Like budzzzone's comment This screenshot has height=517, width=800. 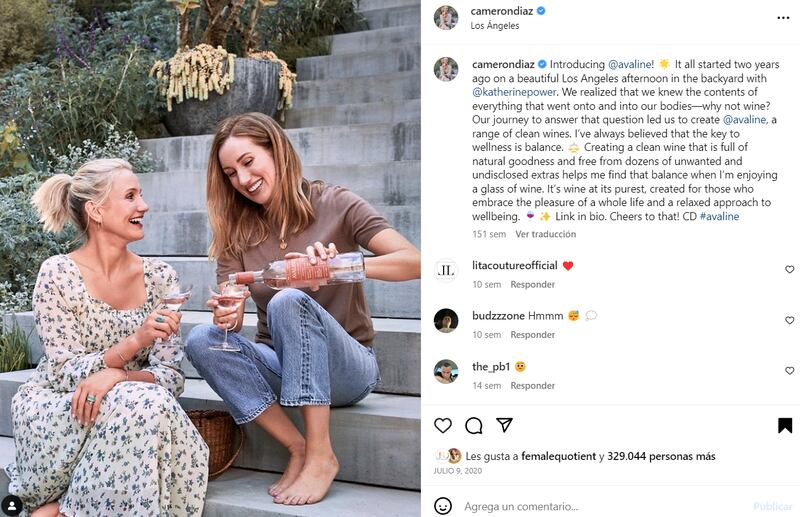pos(789,321)
